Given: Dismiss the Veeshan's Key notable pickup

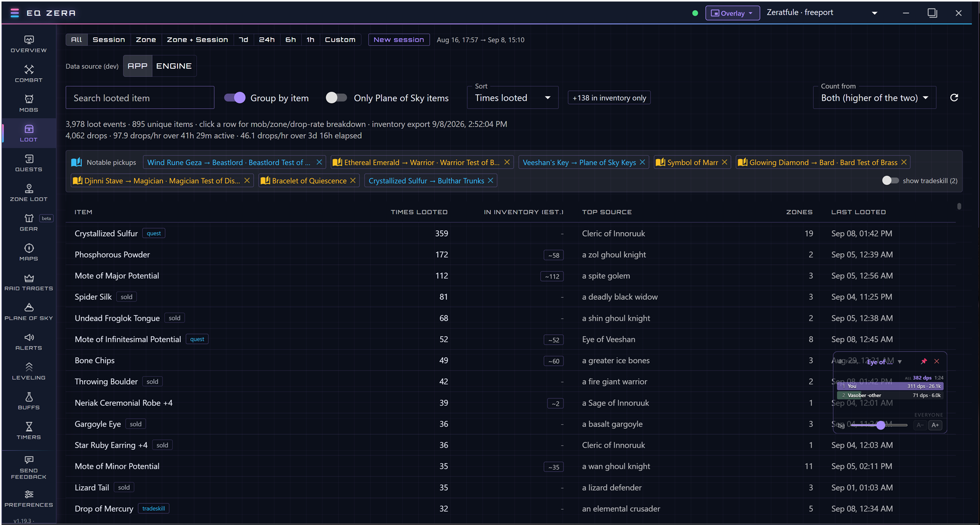Looking at the screenshot, I should click(x=642, y=162).
